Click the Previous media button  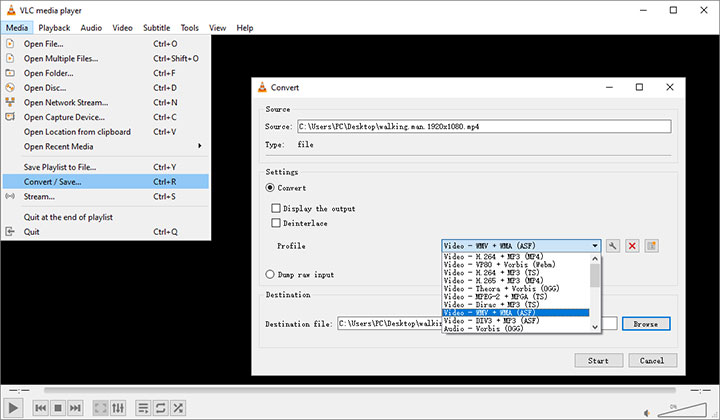coord(40,408)
